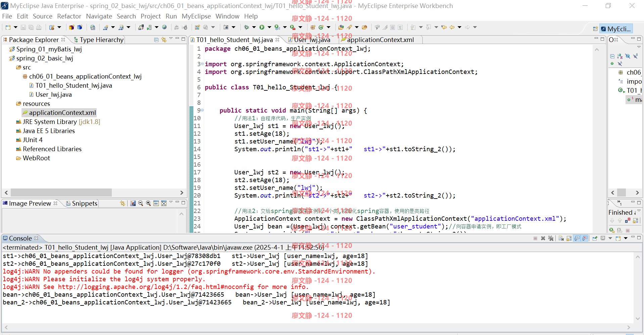Viewport: 644px width, 335px height.
Task: Open the MyEclipse menu
Action: [196, 16]
